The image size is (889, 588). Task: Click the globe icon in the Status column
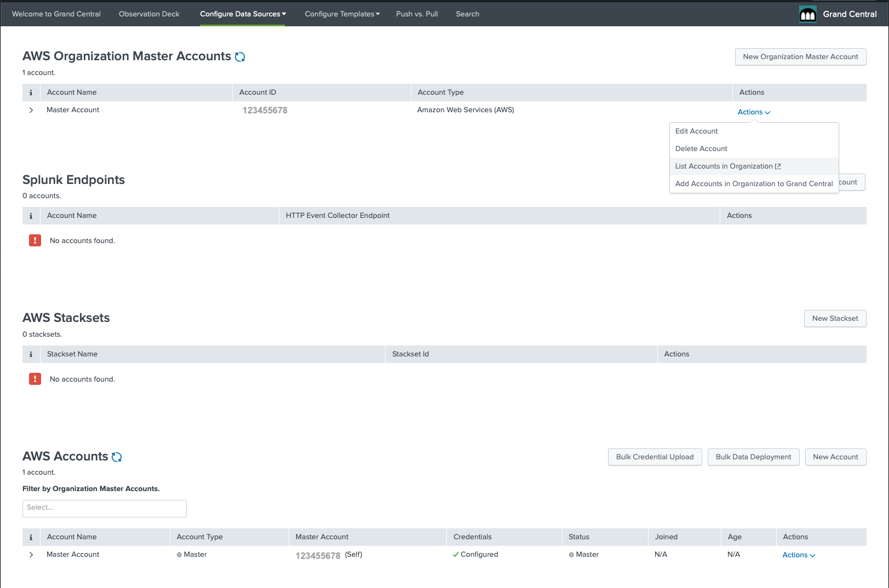tap(571, 555)
